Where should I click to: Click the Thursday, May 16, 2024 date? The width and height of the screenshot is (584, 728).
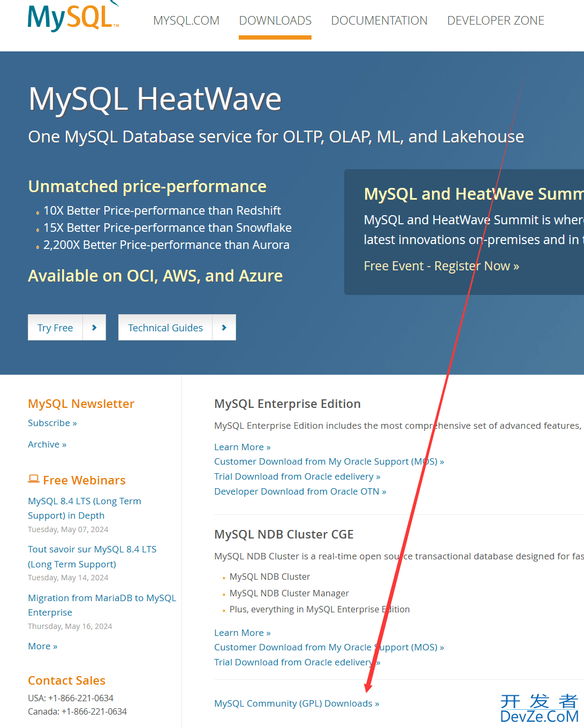tap(70, 626)
